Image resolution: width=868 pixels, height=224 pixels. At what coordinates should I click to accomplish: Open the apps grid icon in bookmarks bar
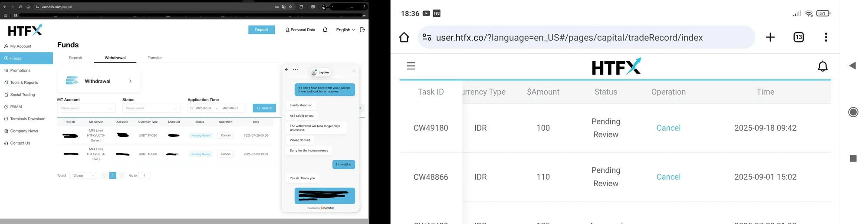[x=5, y=15]
